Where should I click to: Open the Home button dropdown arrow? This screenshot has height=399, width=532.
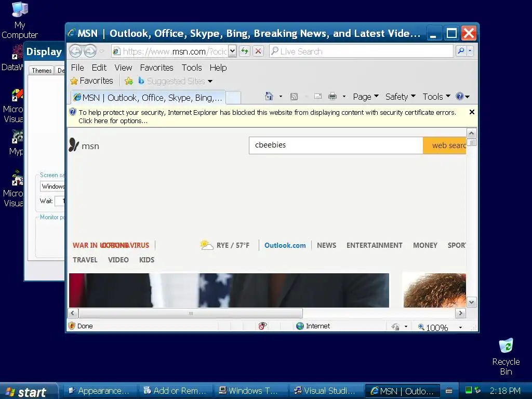click(x=281, y=96)
